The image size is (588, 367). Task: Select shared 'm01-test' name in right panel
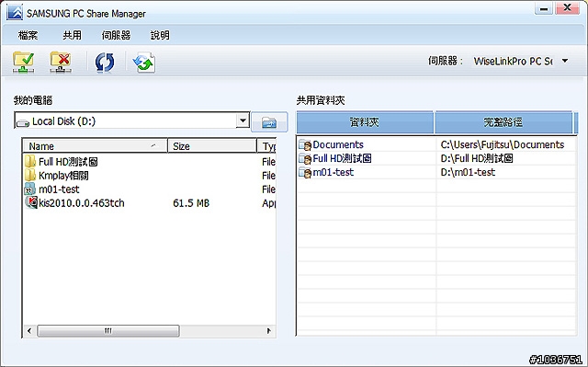(333, 173)
